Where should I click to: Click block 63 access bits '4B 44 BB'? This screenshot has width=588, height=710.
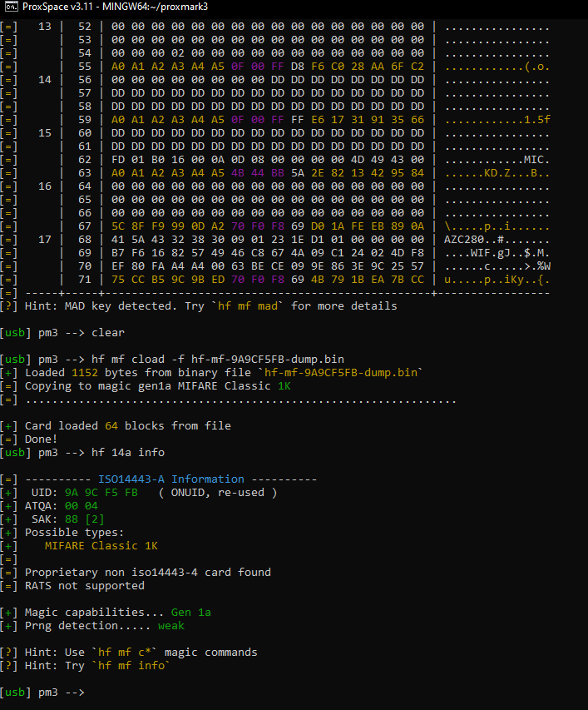pyautogui.click(x=257, y=173)
